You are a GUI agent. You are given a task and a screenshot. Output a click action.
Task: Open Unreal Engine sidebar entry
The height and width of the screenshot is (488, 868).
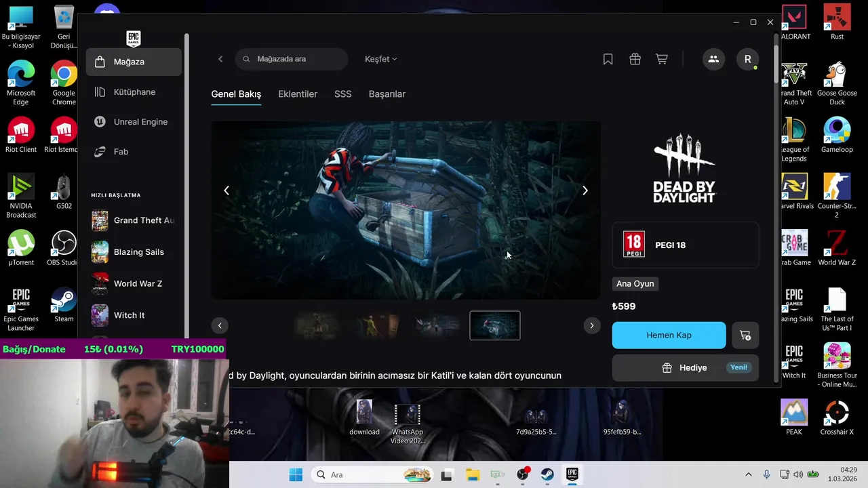(134, 122)
